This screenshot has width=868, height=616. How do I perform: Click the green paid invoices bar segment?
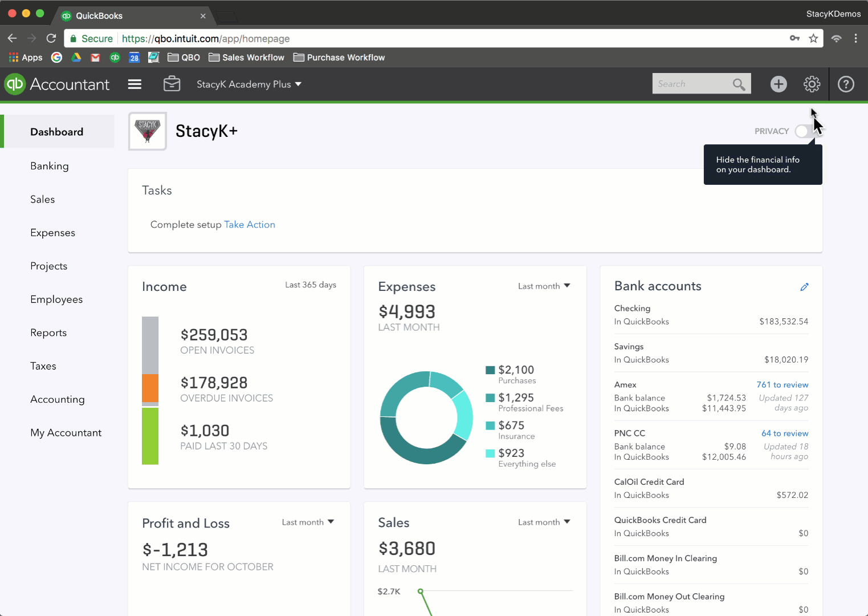tap(150, 436)
